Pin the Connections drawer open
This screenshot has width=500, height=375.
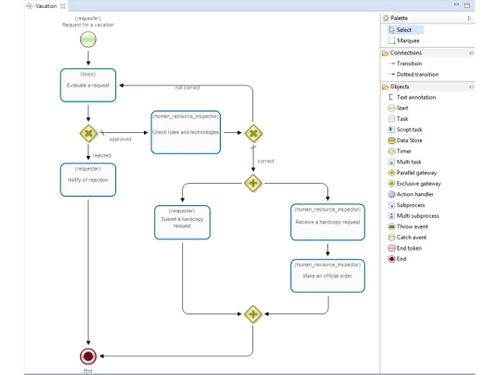pos(471,53)
